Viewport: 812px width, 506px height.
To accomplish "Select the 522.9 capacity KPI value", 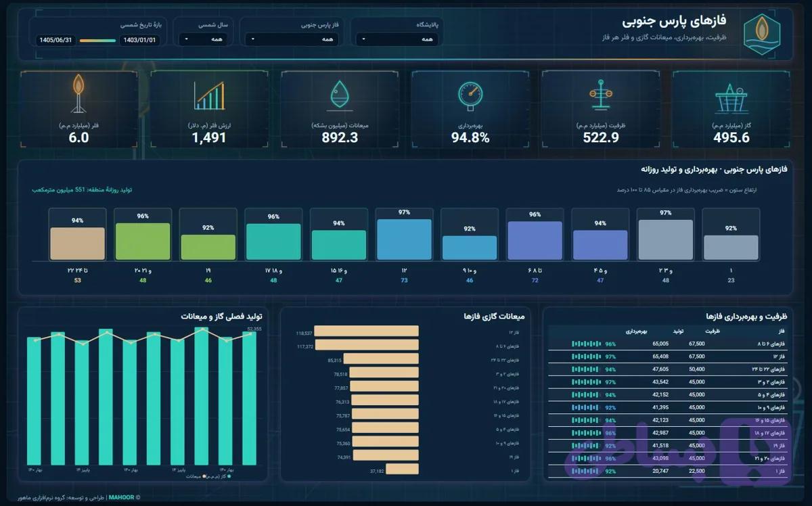I will pos(601,138).
